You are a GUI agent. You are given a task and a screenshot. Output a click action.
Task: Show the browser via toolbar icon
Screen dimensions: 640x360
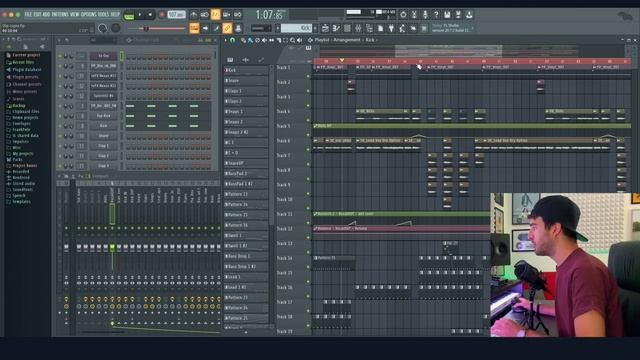coord(369,28)
